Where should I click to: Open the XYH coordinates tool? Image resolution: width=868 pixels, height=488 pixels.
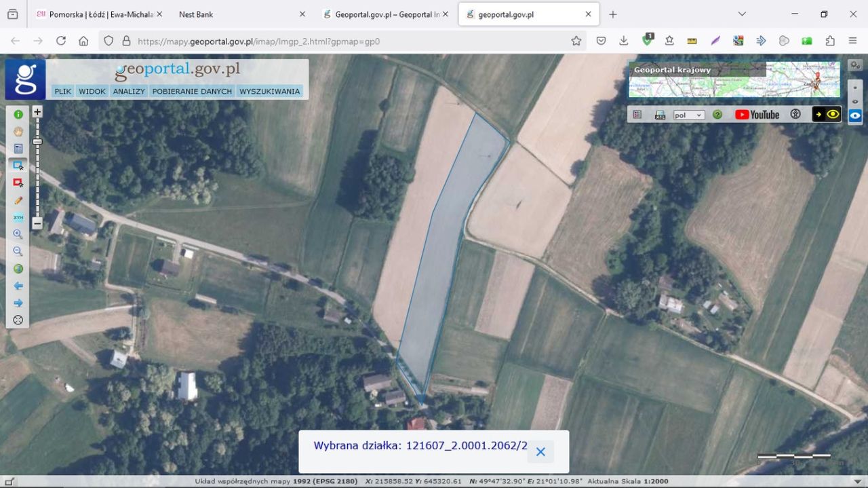point(18,217)
